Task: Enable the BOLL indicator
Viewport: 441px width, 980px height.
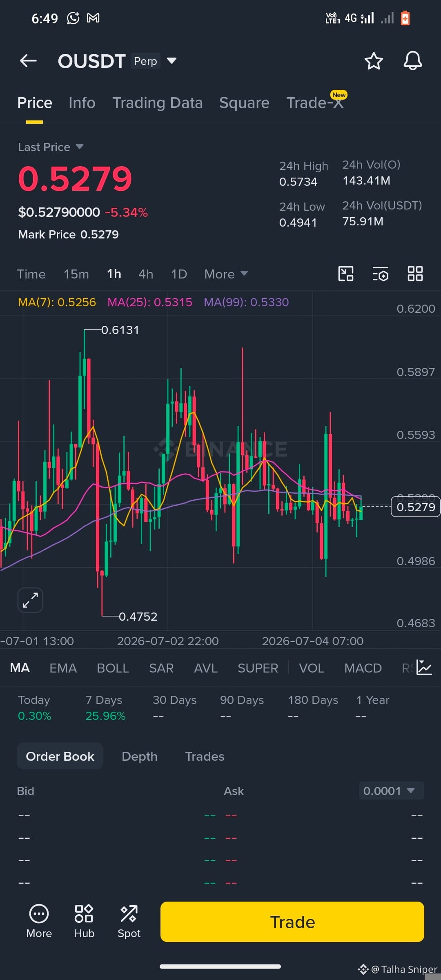Action: pos(113,668)
